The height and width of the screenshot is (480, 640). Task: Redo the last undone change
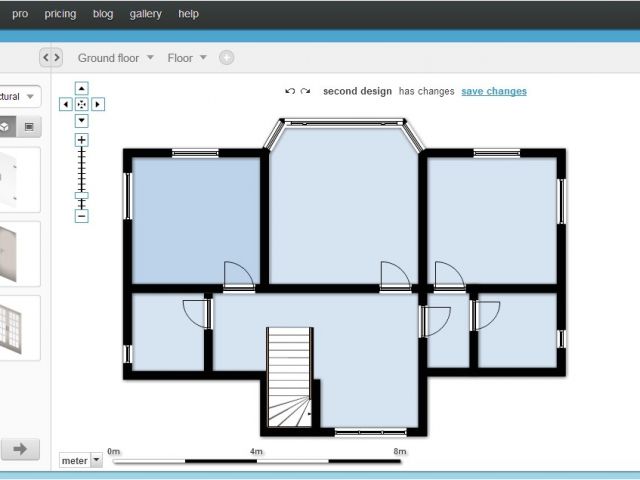pos(305,91)
